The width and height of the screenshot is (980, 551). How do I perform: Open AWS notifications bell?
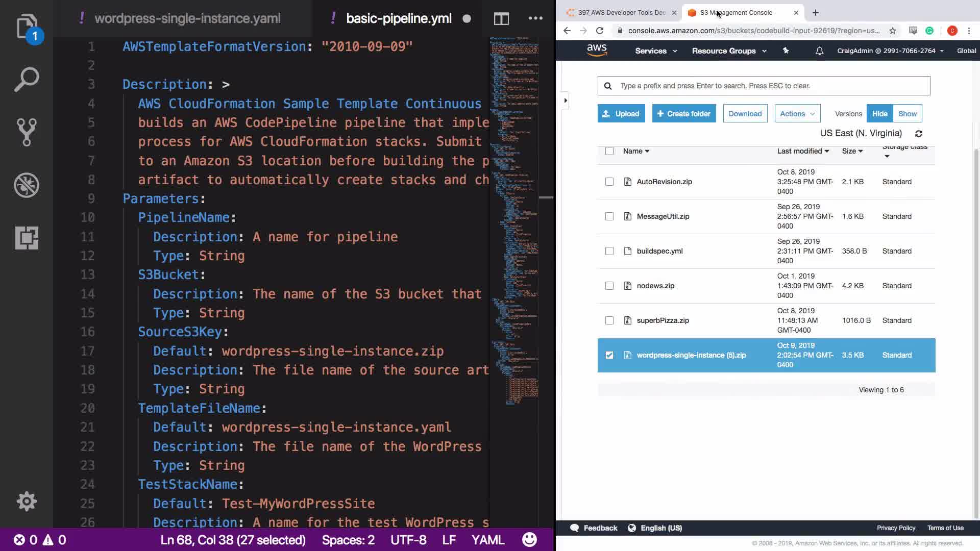[x=819, y=51]
